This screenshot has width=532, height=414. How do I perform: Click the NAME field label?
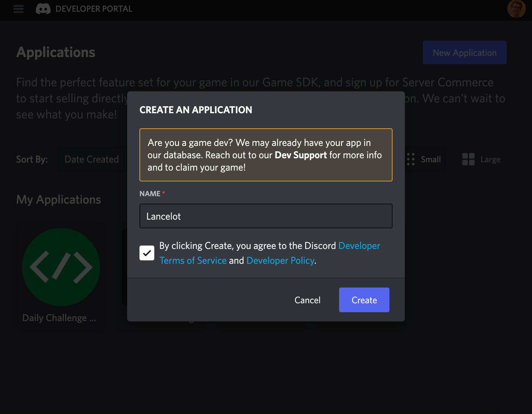tap(150, 194)
